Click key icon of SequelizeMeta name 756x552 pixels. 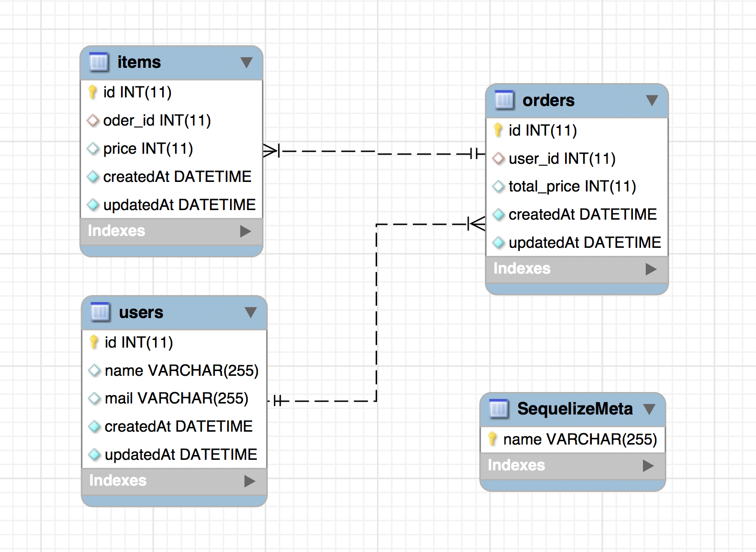(493, 439)
